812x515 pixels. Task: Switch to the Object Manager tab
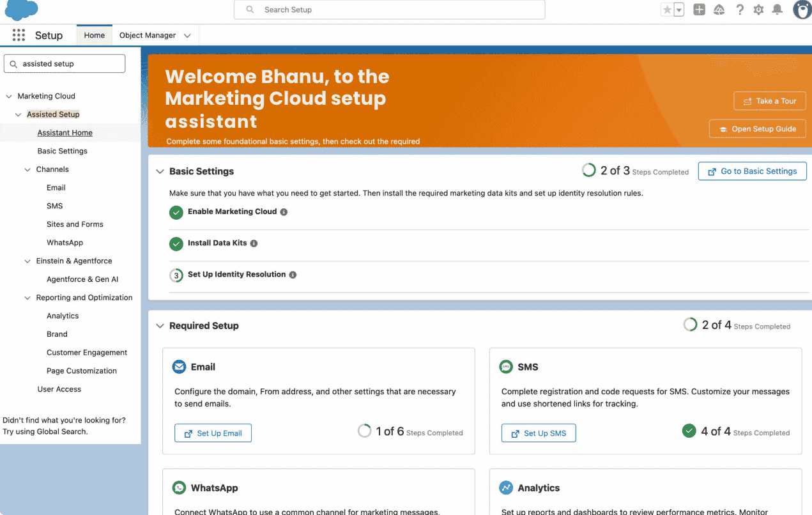[x=148, y=35]
